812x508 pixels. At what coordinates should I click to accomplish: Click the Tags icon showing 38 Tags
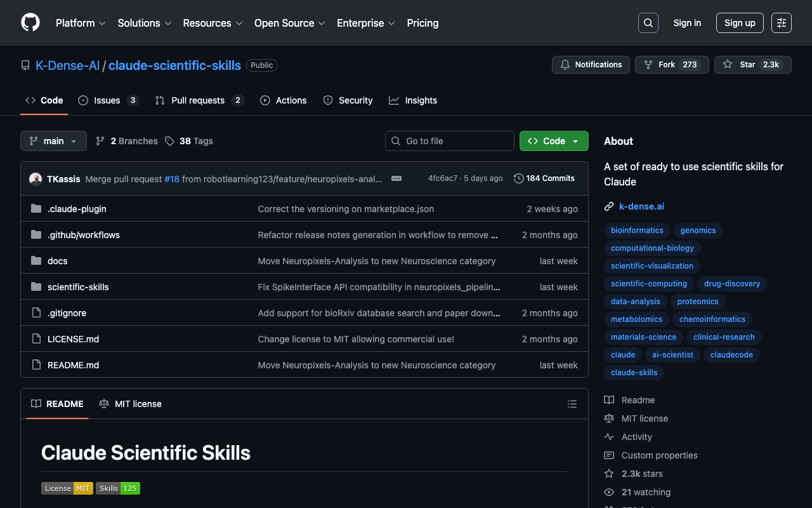pyautogui.click(x=170, y=141)
